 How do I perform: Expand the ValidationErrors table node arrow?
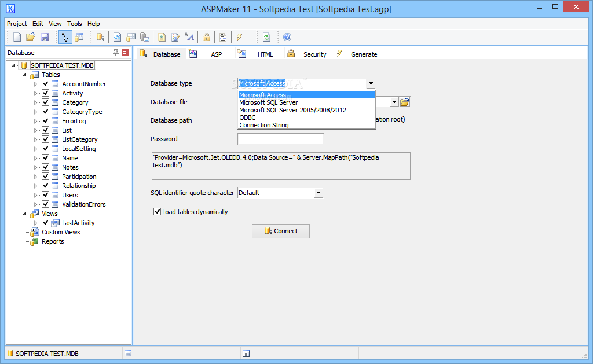35,204
